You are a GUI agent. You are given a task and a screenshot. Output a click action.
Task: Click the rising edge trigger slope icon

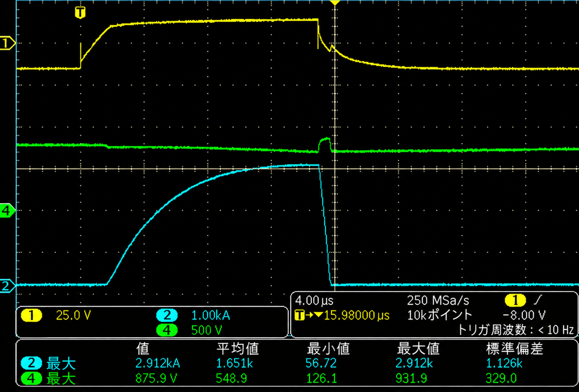point(538,300)
